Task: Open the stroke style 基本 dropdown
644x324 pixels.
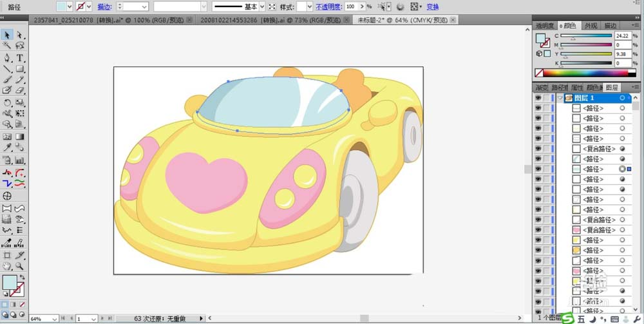Action: point(263,6)
